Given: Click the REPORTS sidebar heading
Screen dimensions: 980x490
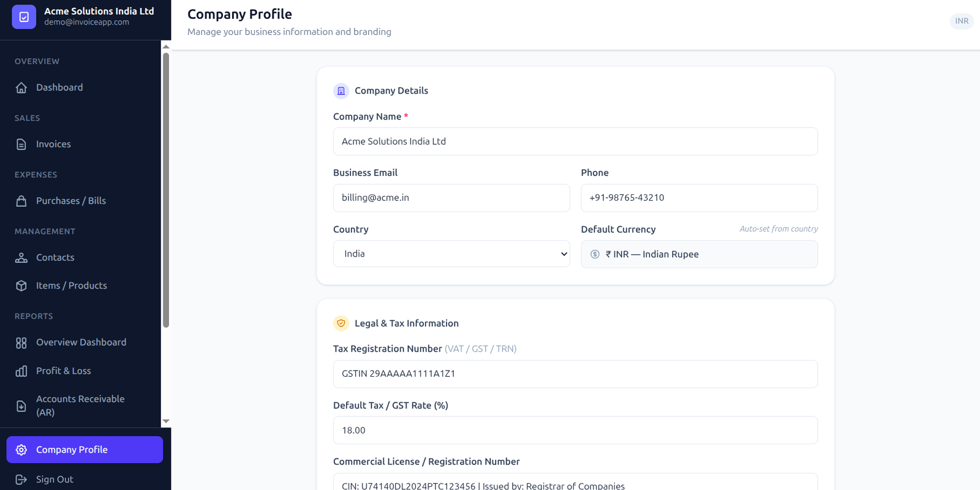Looking at the screenshot, I should (34, 317).
